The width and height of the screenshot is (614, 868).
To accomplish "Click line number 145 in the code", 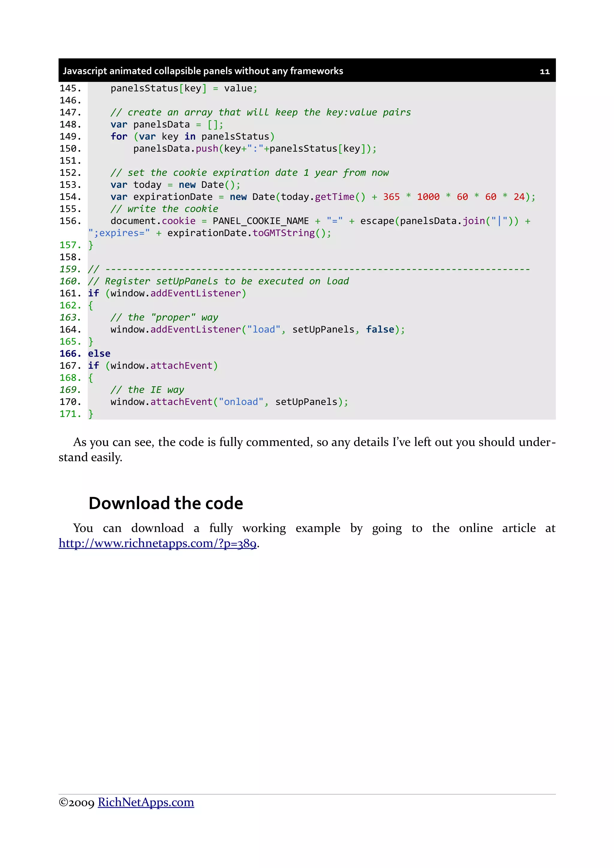I will tap(70, 88).
